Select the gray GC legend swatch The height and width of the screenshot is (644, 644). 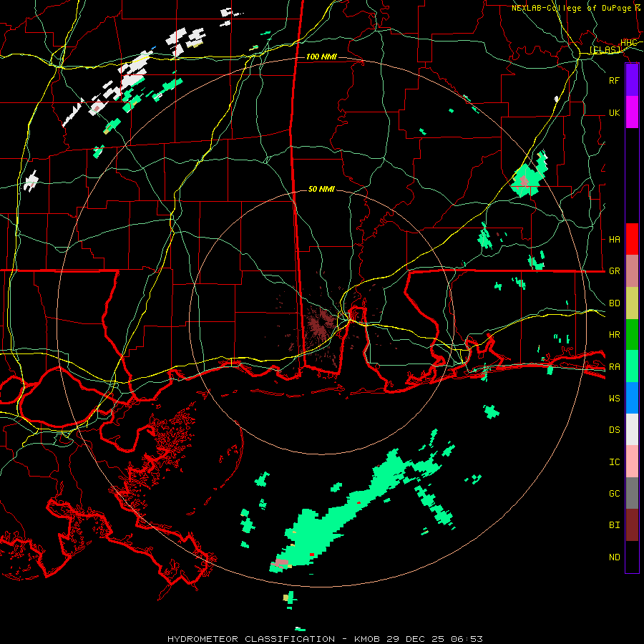click(x=632, y=493)
